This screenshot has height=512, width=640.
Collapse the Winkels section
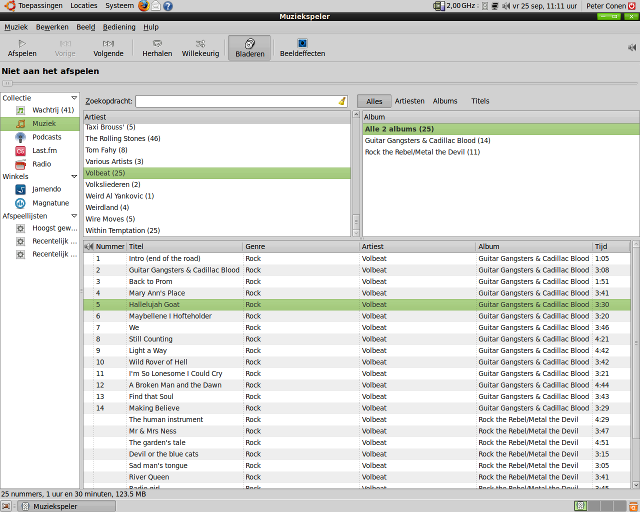click(74, 176)
